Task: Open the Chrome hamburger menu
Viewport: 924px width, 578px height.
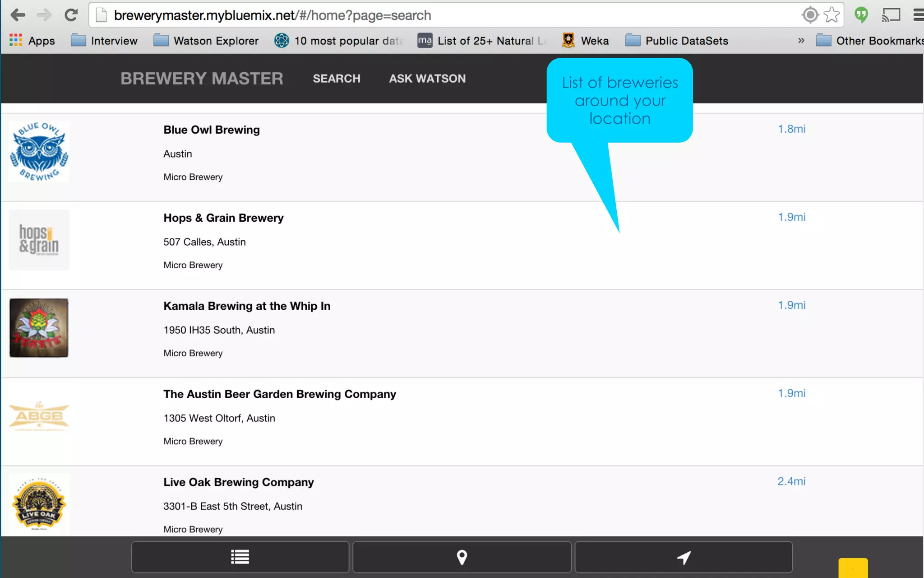Action: [x=918, y=15]
